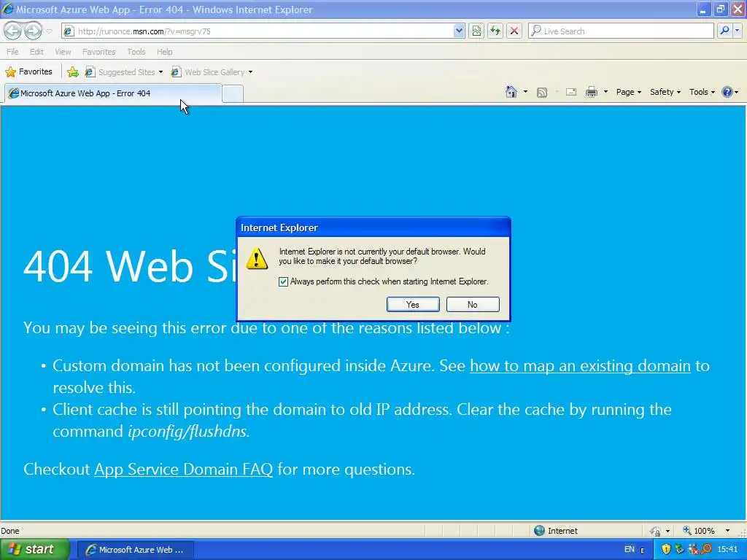Open the Edit menu
Image resolution: width=747 pixels, height=560 pixels.
36,52
